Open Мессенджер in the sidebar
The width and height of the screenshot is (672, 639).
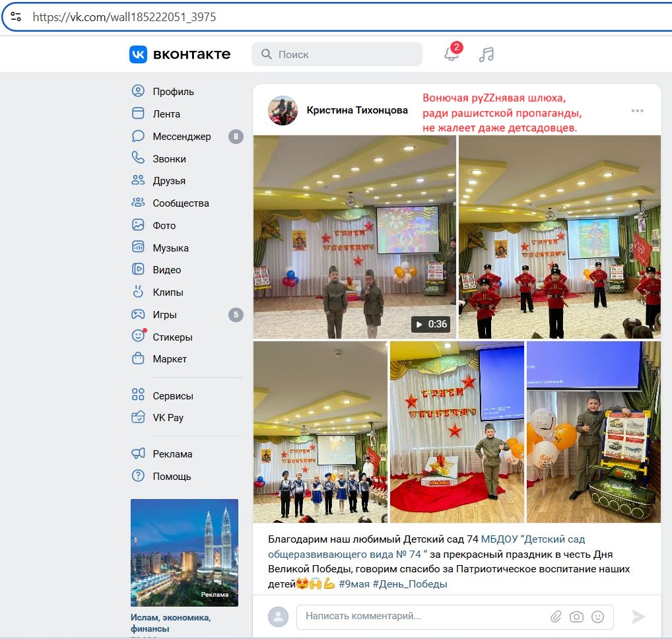(182, 137)
